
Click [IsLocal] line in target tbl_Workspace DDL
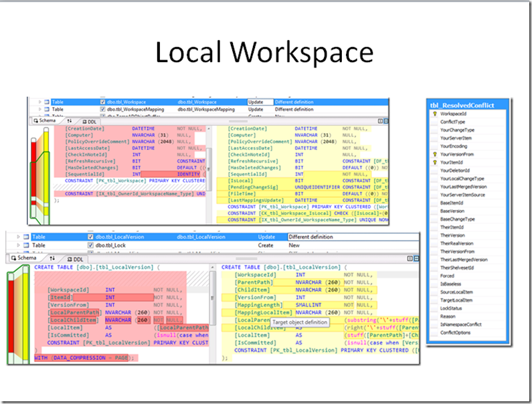[302, 181]
